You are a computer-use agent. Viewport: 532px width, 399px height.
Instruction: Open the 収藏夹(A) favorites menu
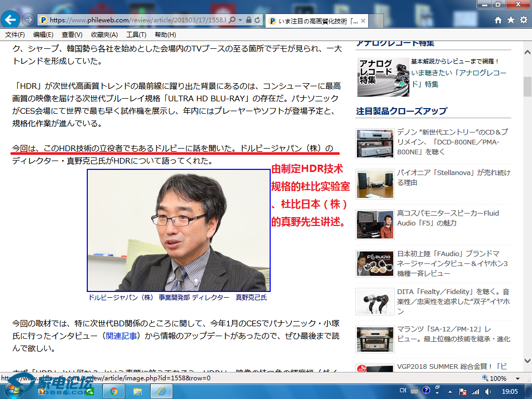[104, 35]
